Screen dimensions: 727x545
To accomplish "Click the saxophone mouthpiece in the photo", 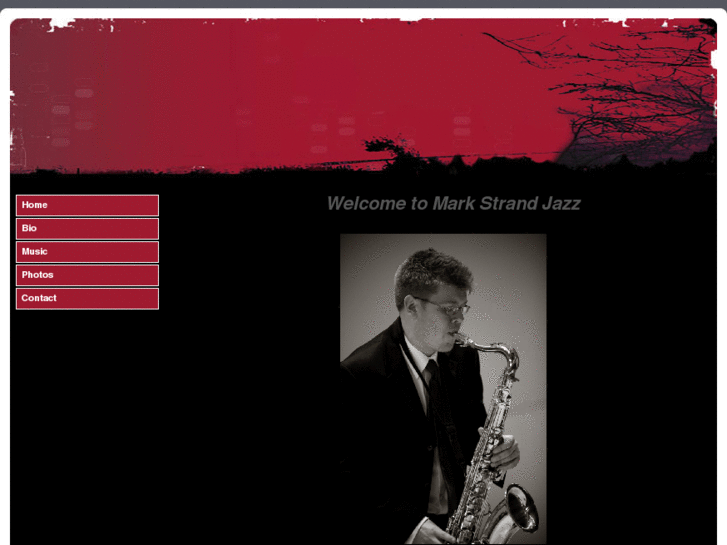I will [460, 338].
